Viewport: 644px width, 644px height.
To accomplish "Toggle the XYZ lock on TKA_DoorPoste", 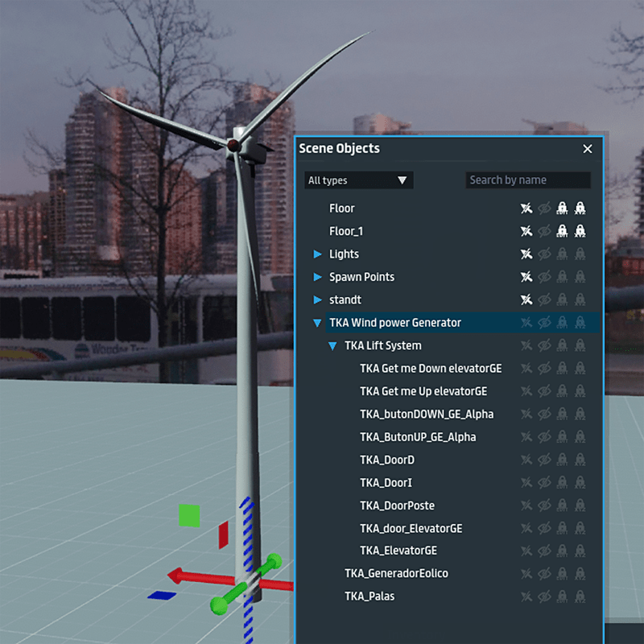I will point(580,506).
